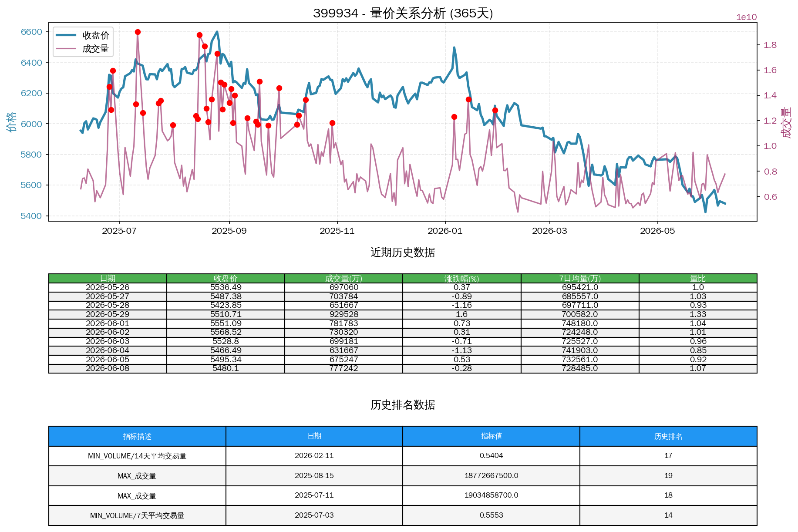798x532 pixels.
Task: Select date cell 2026-05-29
Action: coord(108,314)
